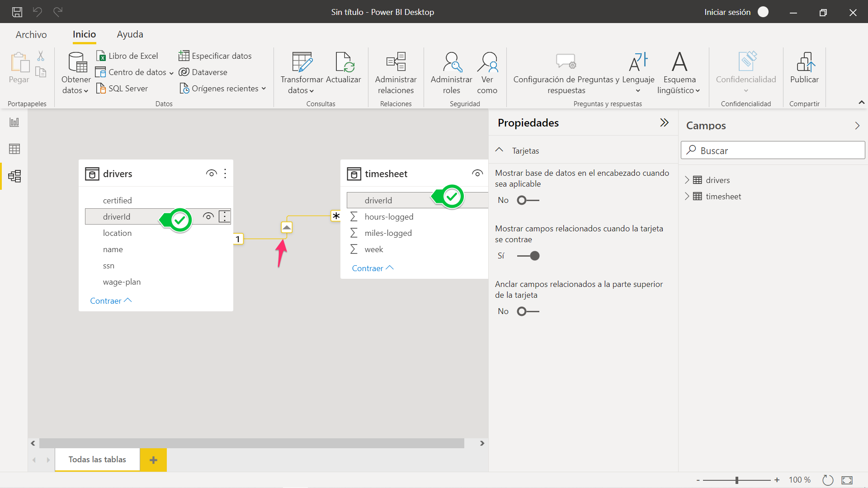Click the Undo arrow icon
Image resolution: width=868 pixels, height=488 pixels.
[x=38, y=12]
